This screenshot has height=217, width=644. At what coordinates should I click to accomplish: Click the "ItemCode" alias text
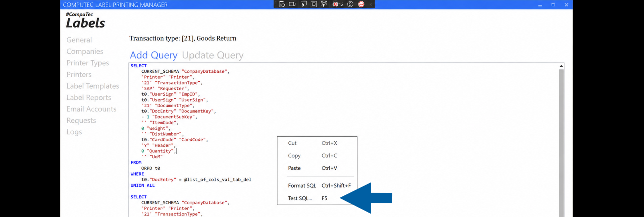pyautogui.click(x=163, y=123)
